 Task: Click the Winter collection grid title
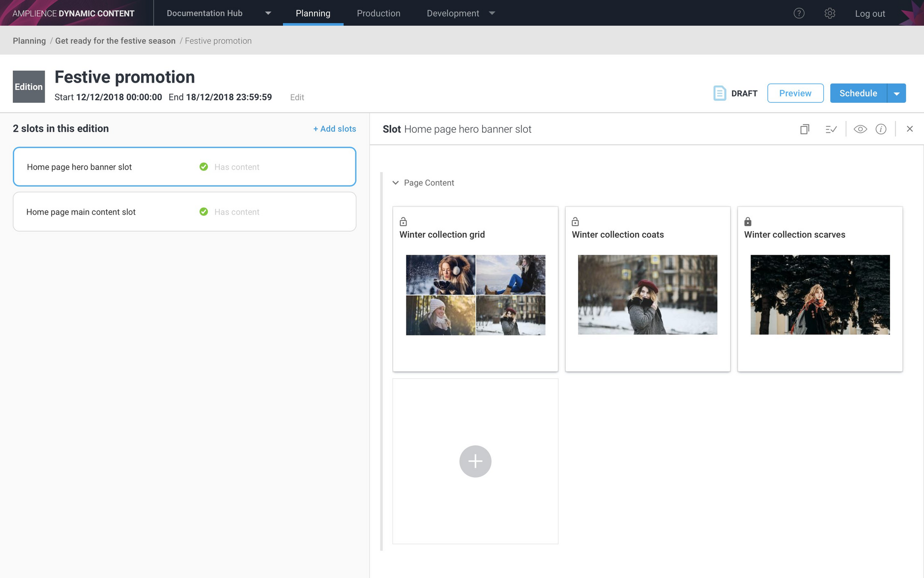(x=442, y=235)
